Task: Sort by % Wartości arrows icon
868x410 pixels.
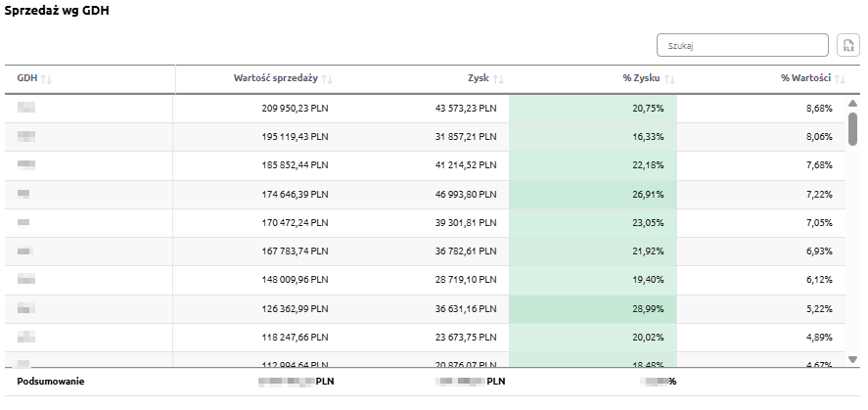Action: point(840,78)
